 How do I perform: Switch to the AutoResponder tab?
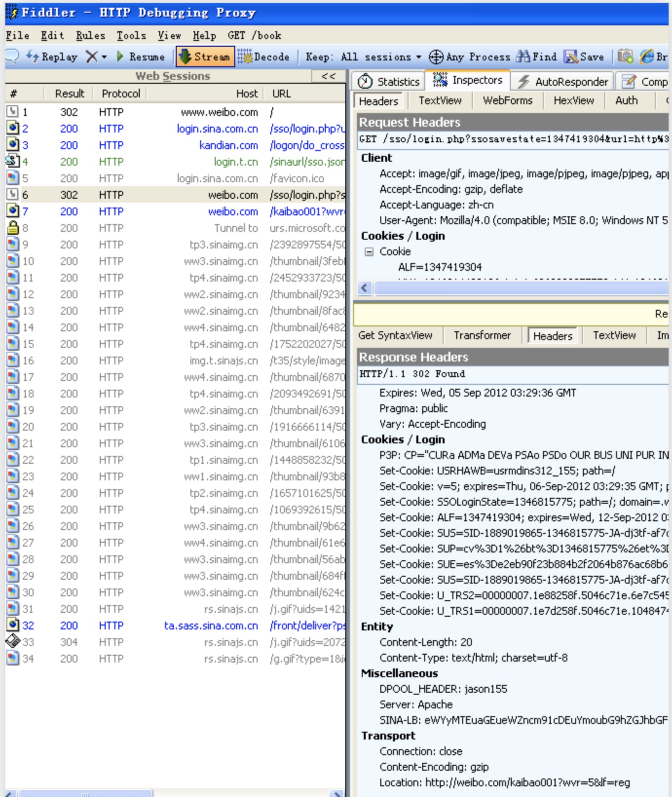tap(563, 81)
